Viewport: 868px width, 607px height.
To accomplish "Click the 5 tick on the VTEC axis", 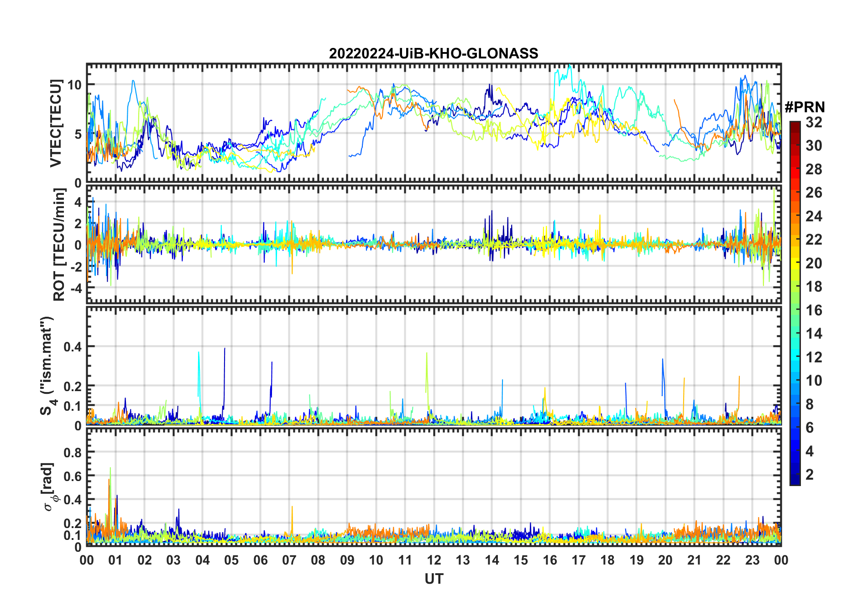I will pos(78,134).
